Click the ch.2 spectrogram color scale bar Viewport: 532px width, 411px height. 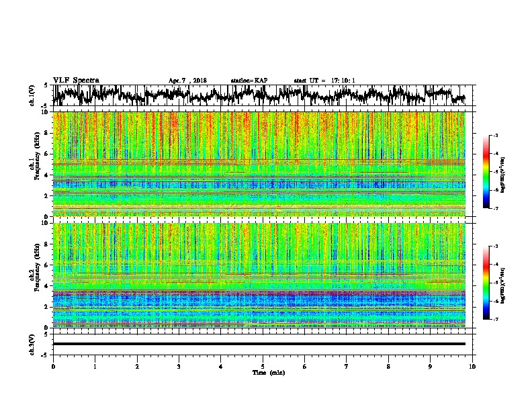tap(486, 283)
